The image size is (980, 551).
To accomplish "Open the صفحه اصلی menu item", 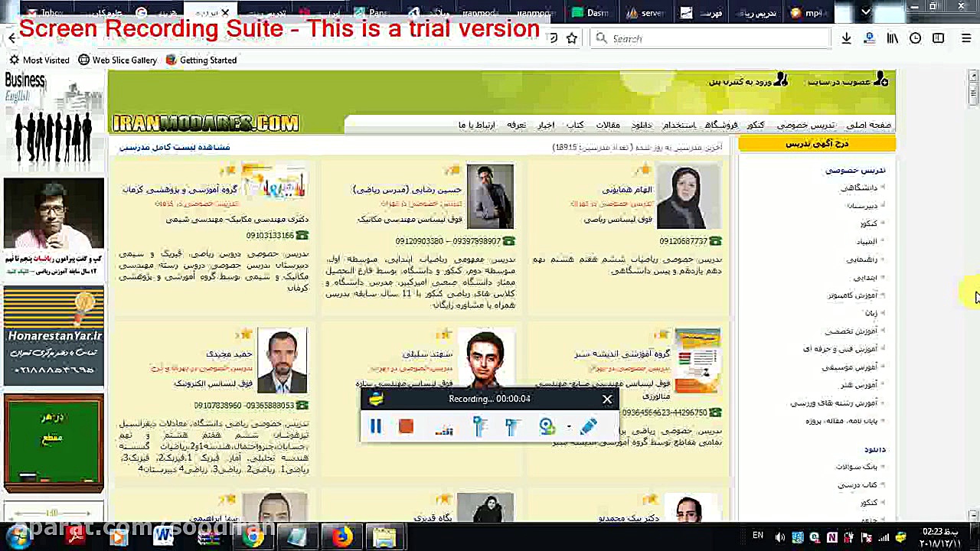I will pyautogui.click(x=868, y=125).
